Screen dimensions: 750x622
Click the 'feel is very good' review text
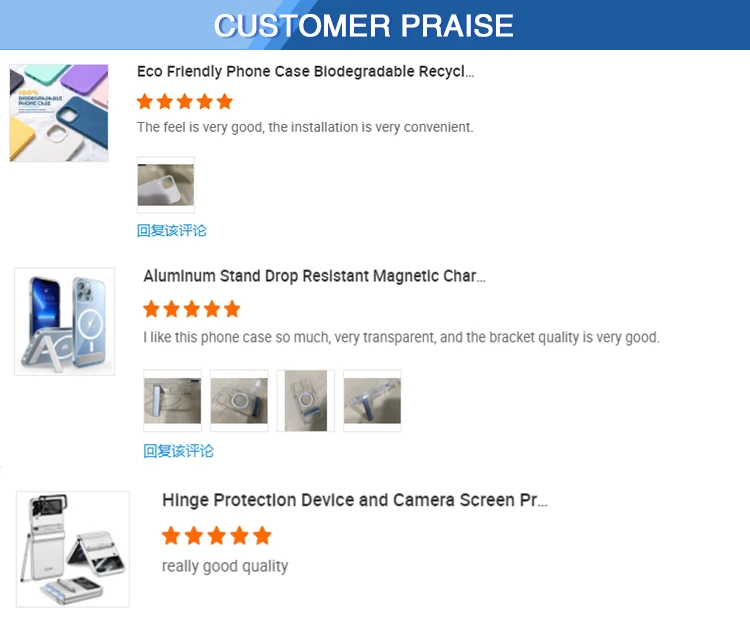pos(305,127)
